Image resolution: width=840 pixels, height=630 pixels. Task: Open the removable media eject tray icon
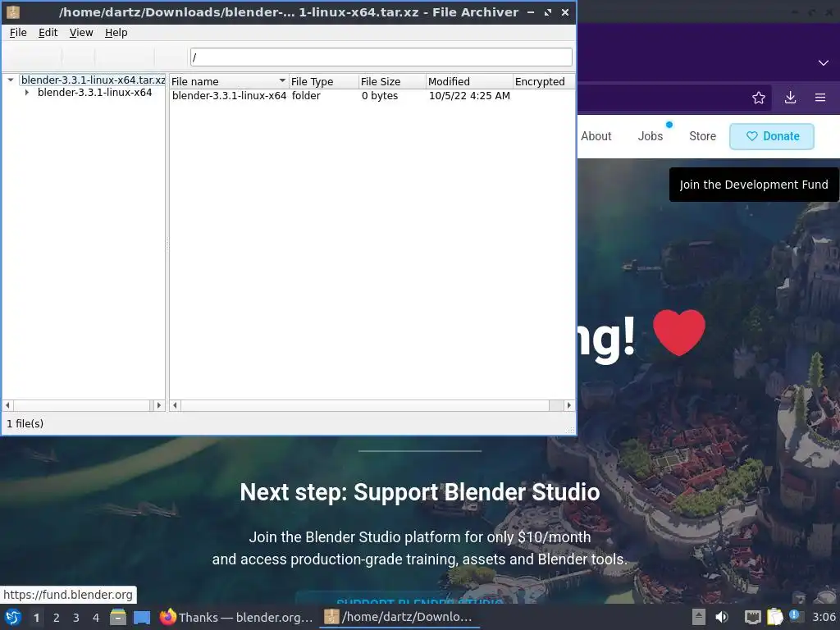(x=699, y=617)
